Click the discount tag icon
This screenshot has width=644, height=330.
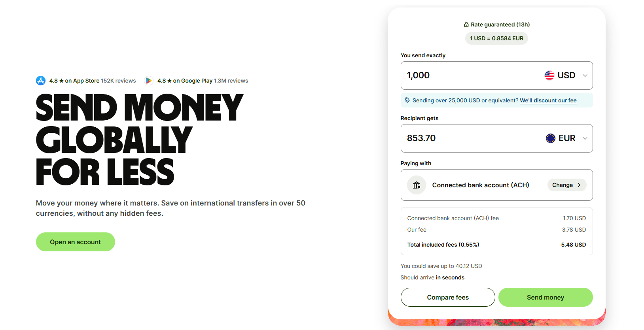point(407,100)
